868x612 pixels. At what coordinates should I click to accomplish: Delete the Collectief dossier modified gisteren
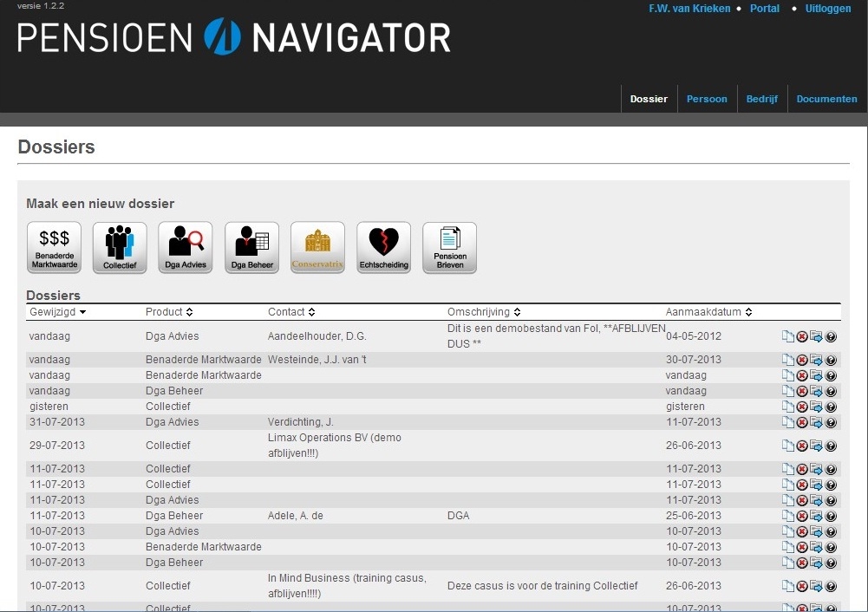click(802, 407)
